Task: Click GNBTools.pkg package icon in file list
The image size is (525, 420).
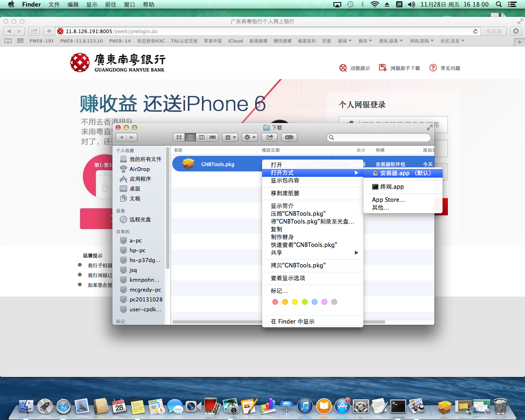Action: click(x=188, y=164)
